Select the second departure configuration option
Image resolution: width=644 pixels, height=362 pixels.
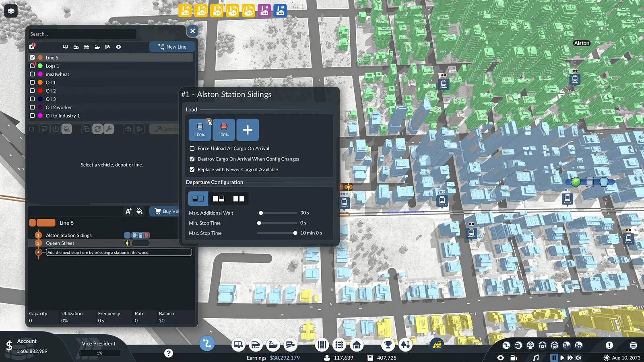219,198
